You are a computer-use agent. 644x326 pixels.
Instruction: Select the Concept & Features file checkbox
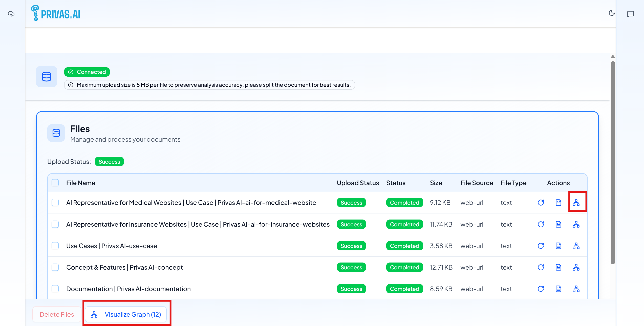(x=55, y=267)
